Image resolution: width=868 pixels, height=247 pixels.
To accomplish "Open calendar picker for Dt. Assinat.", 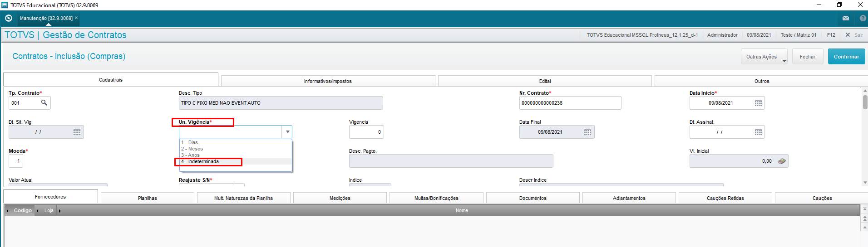I will (758, 132).
